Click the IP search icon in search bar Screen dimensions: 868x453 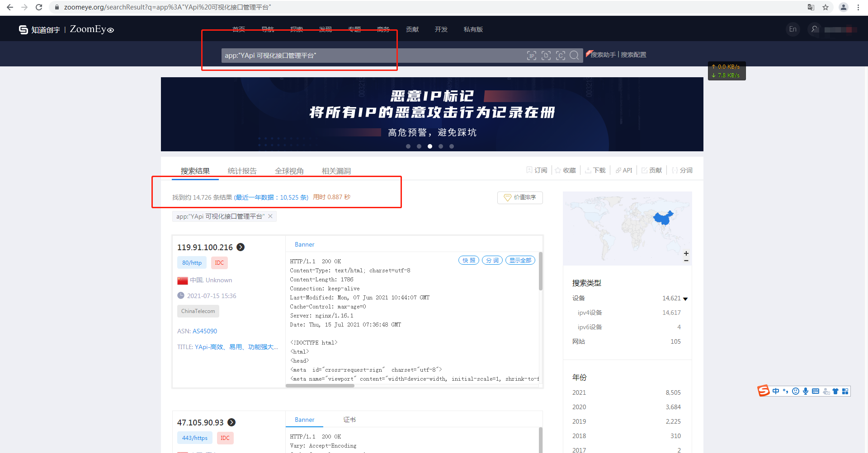(x=532, y=56)
